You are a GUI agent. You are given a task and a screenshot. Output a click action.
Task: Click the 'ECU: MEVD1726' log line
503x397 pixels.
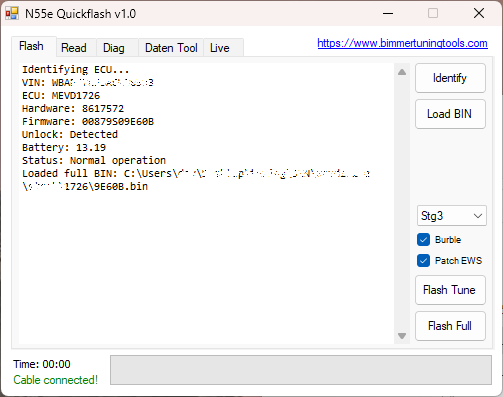(61, 96)
